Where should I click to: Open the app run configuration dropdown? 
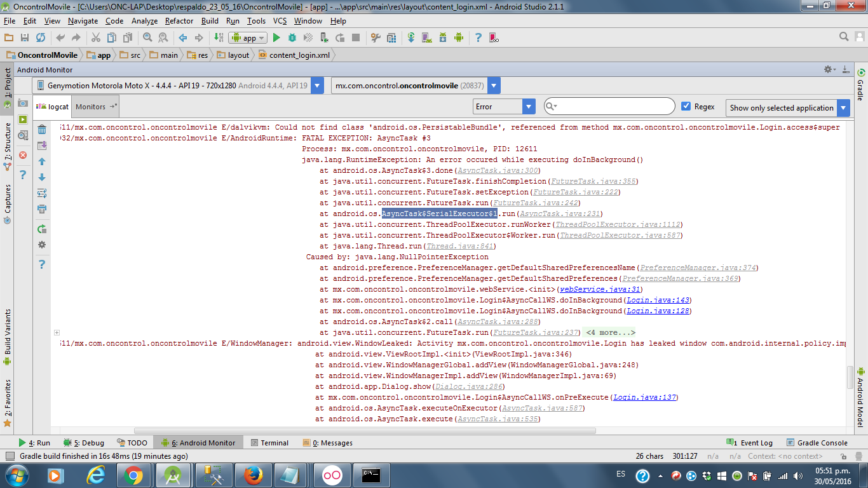[248, 38]
